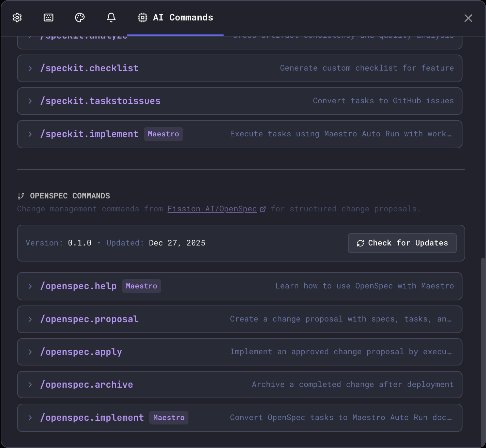486x448 pixels.
Task: Open the Settings gear icon
Action: click(17, 17)
